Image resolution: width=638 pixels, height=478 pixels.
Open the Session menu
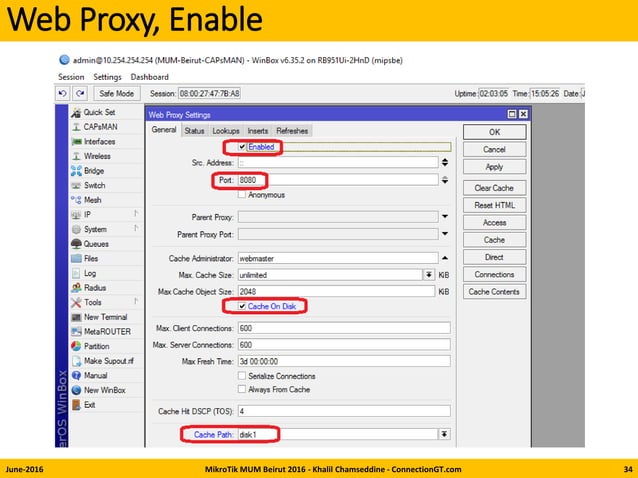[71, 77]
